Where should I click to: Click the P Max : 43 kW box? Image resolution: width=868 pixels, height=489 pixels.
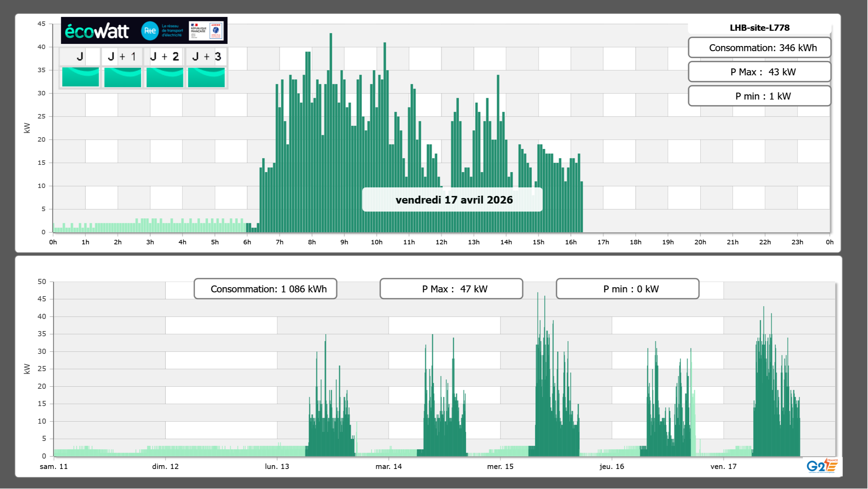759,72
